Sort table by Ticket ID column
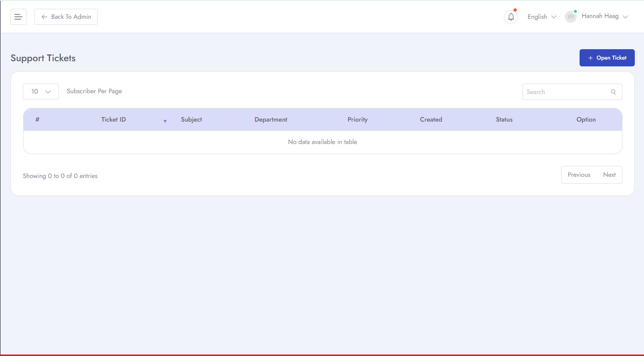The image size is (644, 356). point(113,120)
